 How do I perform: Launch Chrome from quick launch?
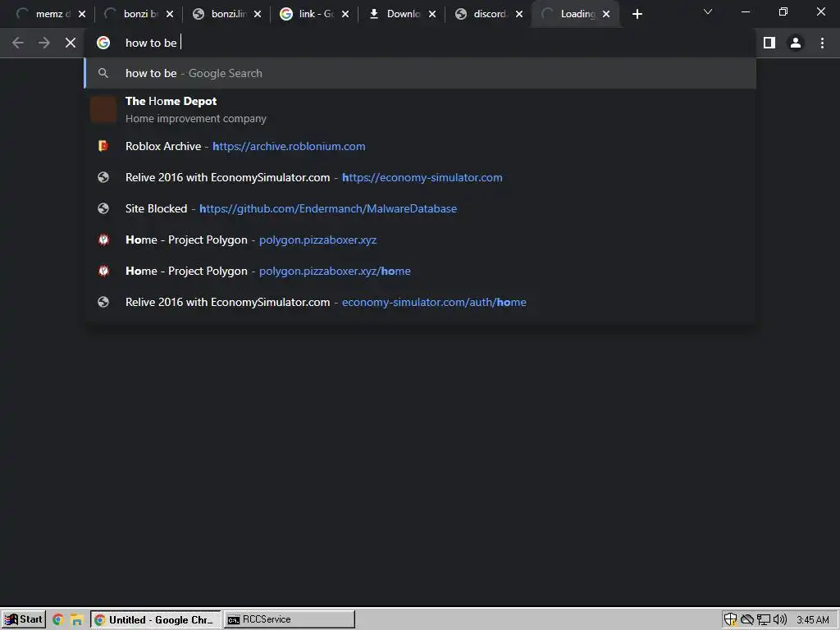(x=58, y=620)
